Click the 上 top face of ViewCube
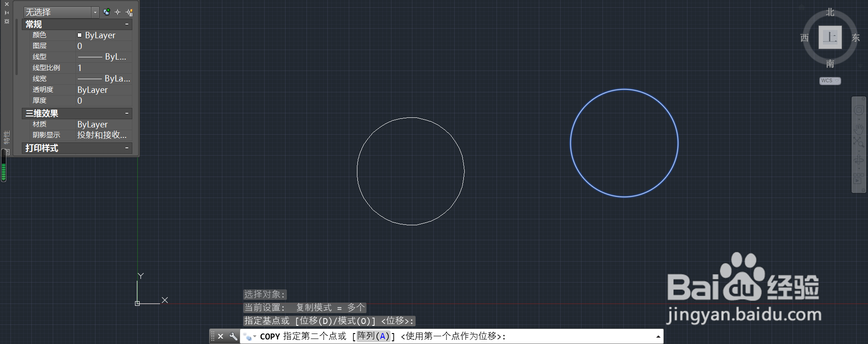 coord(830,37)
